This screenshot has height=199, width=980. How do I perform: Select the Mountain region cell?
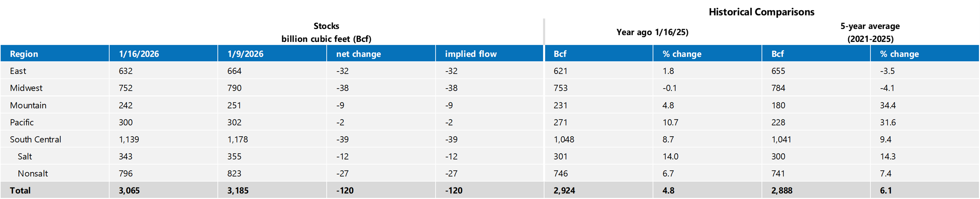(28, 105)
